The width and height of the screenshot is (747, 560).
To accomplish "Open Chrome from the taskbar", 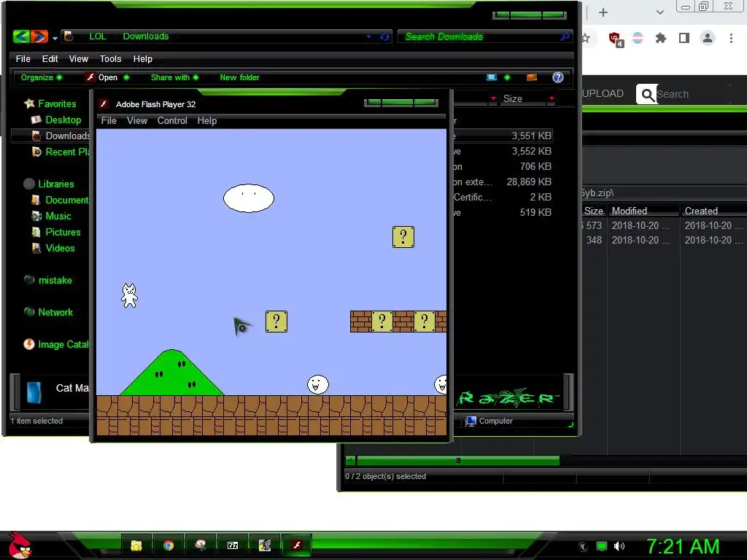I will coord(169,545).
